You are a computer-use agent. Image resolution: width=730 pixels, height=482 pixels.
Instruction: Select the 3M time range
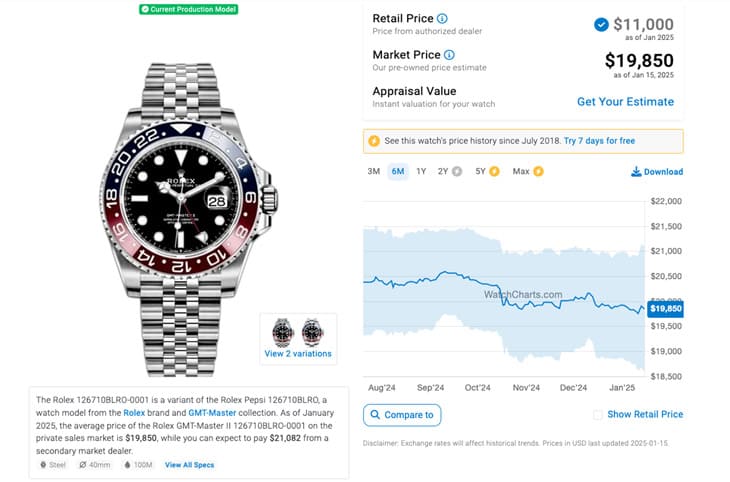coord(374,171)
